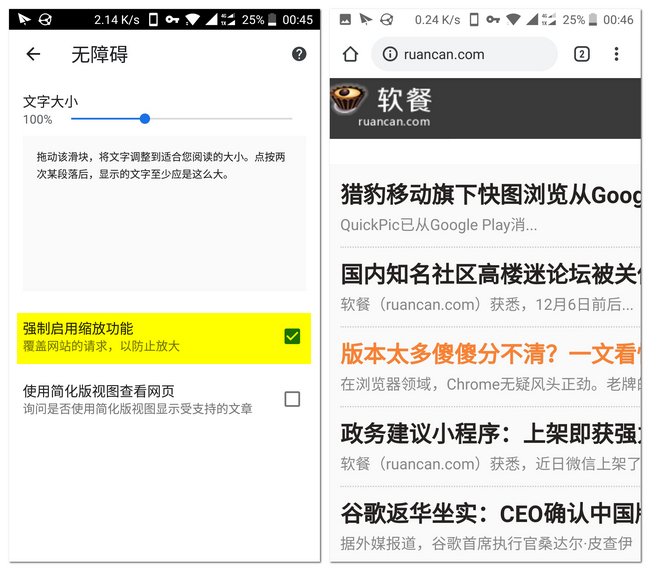Click the ruancan owl logo icon
This screenshot has height=571, width=650.
[x=349, y=100]
